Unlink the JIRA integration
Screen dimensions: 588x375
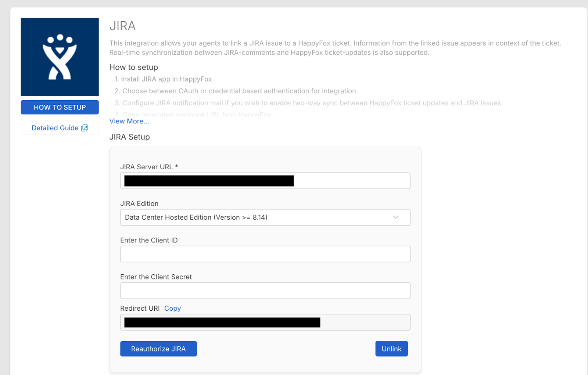[391, 349]
